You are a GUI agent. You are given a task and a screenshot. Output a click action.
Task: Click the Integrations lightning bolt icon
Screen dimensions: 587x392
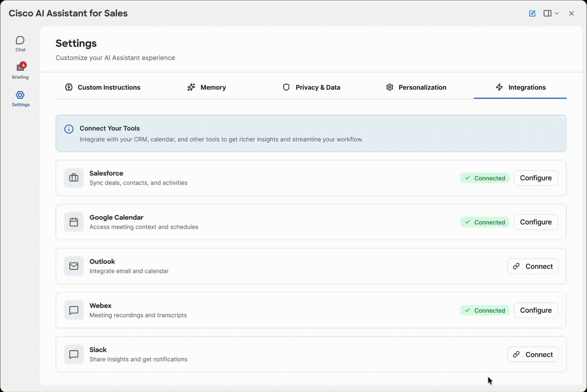pyautogui.click(x=499, y=87)
